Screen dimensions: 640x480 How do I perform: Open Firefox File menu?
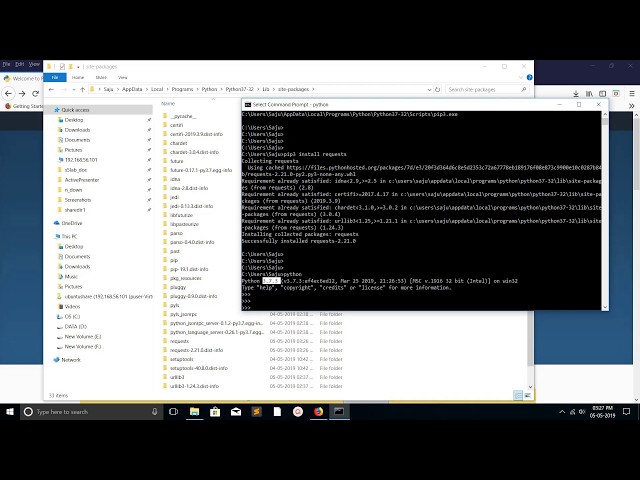tap(6, 64)
